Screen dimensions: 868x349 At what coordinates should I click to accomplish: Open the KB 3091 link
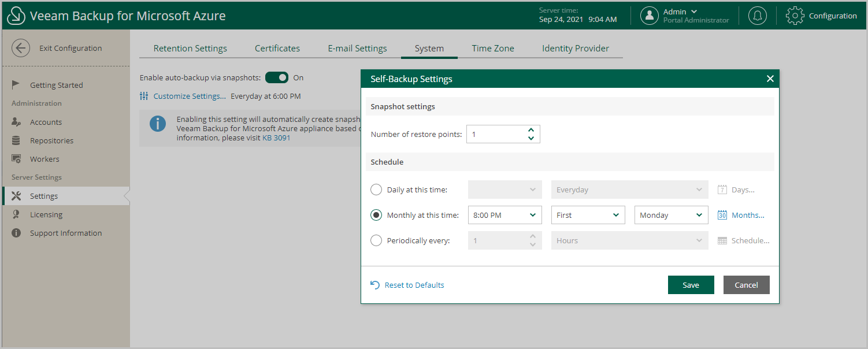point(276,138)
